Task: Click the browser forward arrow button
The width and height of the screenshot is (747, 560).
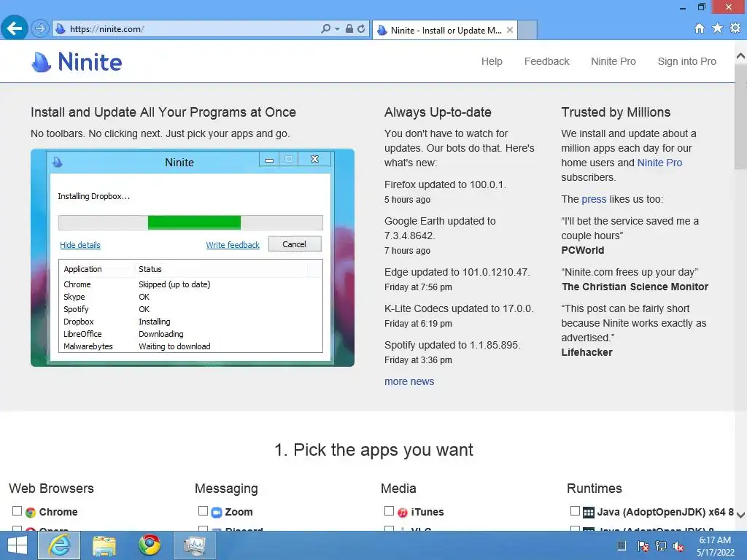Action: [40, 28]
